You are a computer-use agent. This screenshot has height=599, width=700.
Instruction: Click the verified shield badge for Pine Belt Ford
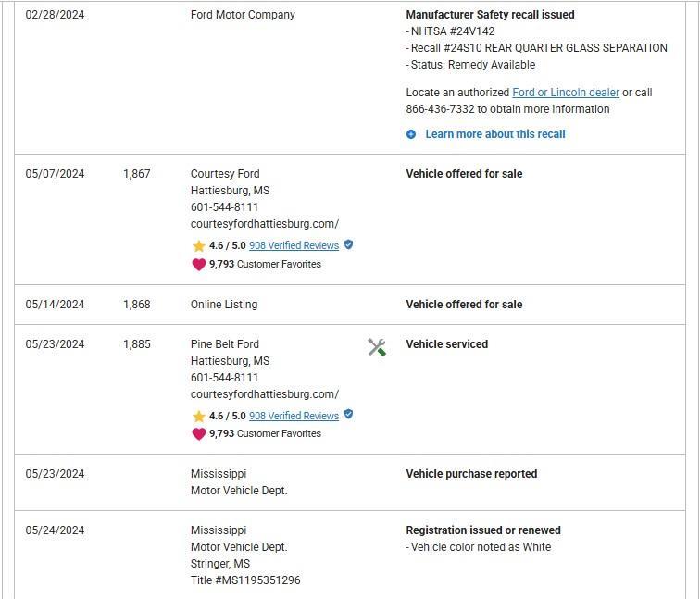click(349, 414)
